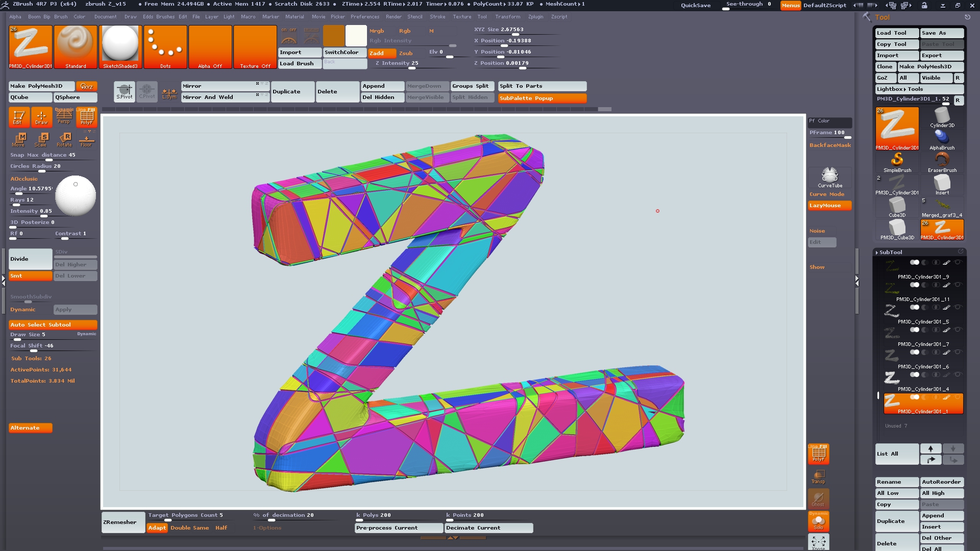
Task: Select the CurveTube brush icon
Action: point(829,177)
